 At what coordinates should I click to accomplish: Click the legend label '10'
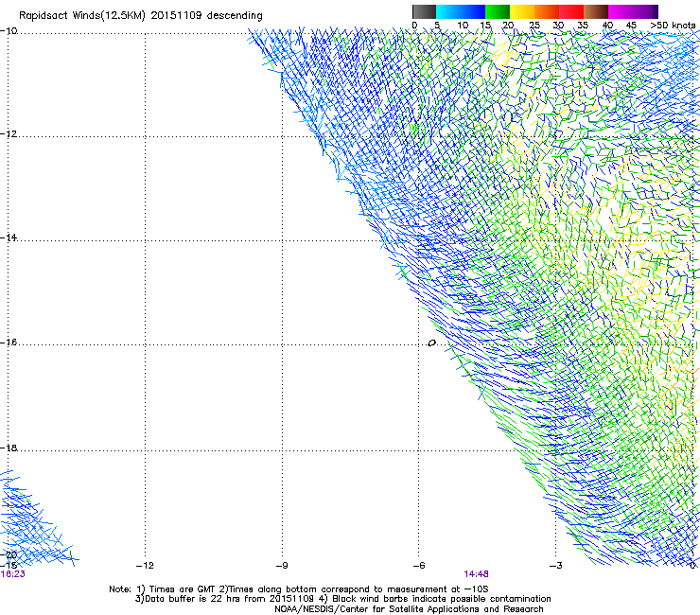coord(463,26)
